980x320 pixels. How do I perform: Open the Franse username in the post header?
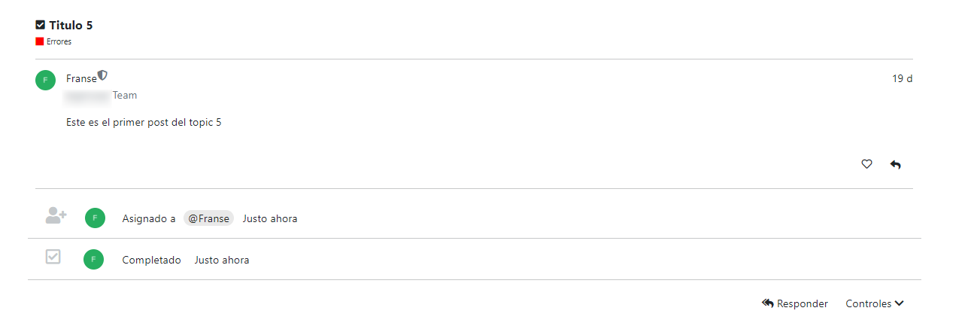(81, 79)
